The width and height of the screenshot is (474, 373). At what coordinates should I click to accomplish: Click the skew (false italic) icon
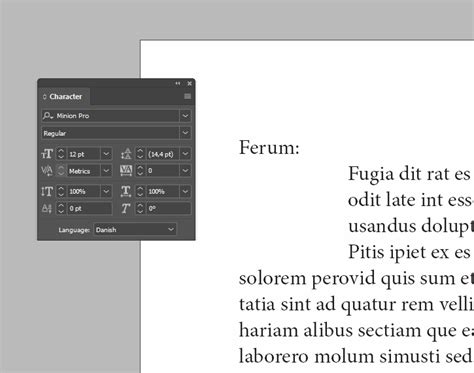(x=126, y=209)
